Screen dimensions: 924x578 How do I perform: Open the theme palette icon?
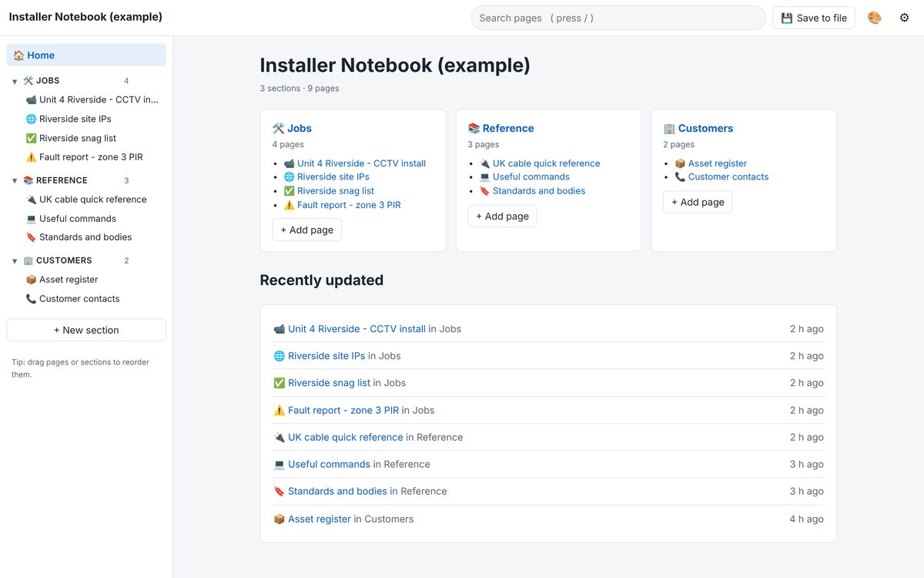pos(874,18)
